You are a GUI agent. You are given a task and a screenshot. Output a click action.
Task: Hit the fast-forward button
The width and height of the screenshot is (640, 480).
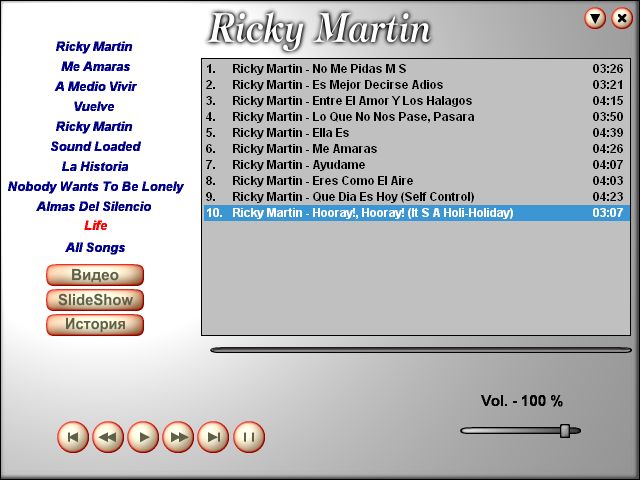click(178, 437)
